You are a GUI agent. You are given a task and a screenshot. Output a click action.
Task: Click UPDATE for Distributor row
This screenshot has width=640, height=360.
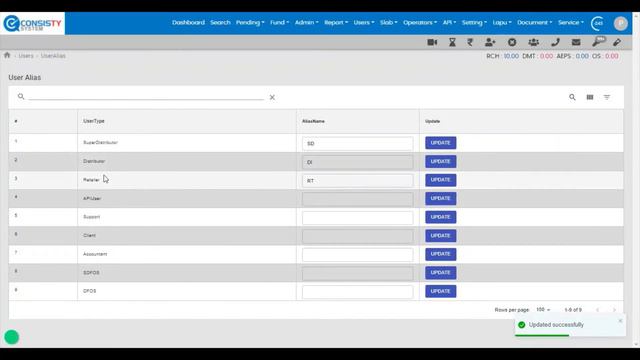point(440,162)
